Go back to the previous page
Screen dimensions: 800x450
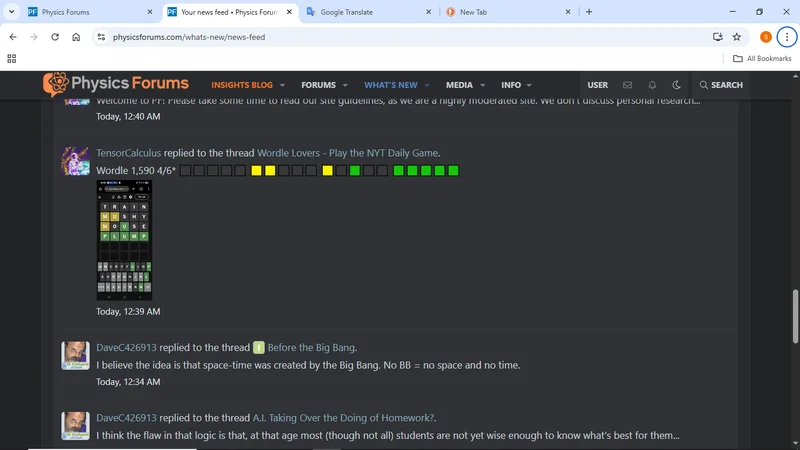pyautogui.click(x=13, y=37)
